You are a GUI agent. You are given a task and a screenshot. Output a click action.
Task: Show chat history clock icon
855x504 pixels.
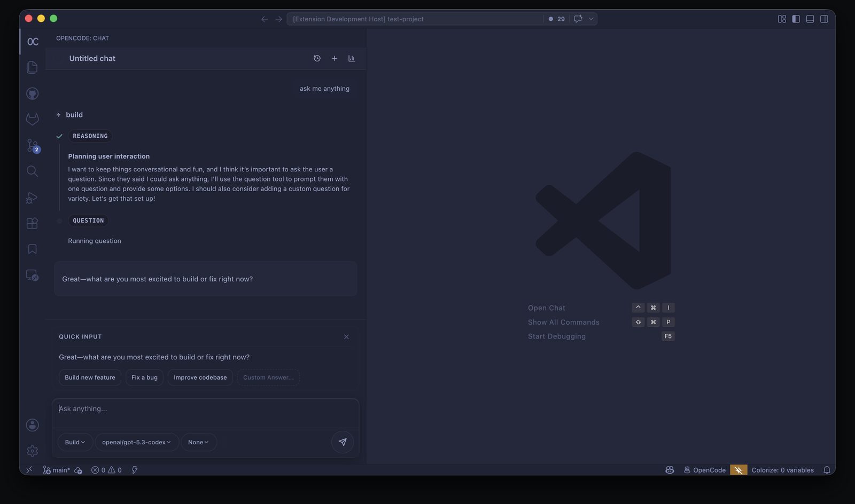317,58
